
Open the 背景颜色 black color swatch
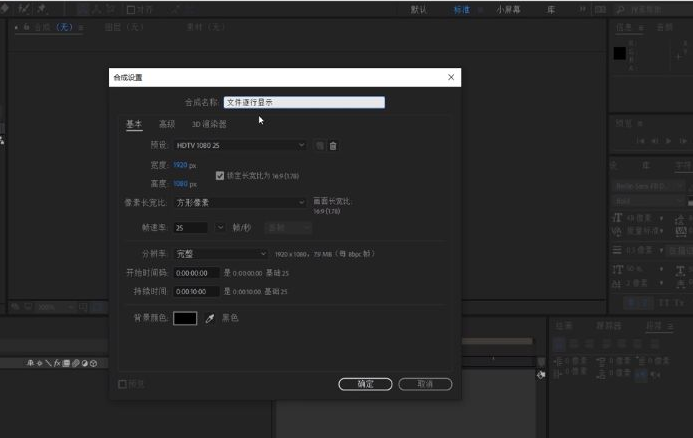click(x=185, y=318)
